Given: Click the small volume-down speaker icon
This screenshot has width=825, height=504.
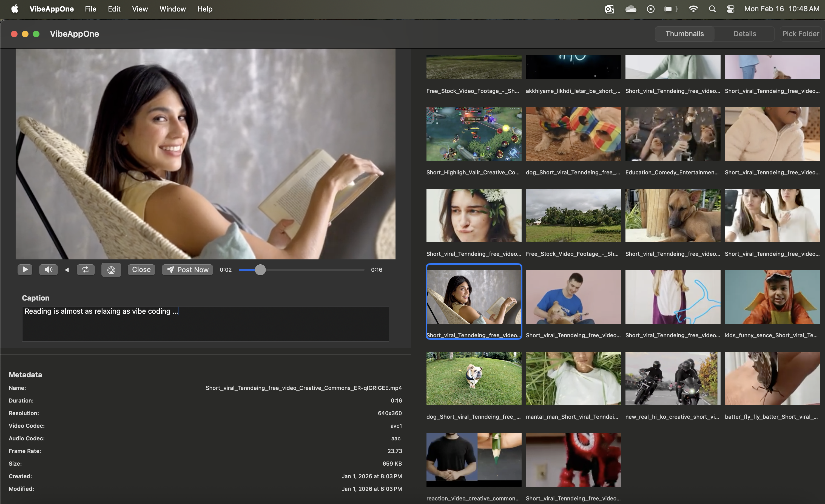Looking at the screenshot, I should 67,270.
